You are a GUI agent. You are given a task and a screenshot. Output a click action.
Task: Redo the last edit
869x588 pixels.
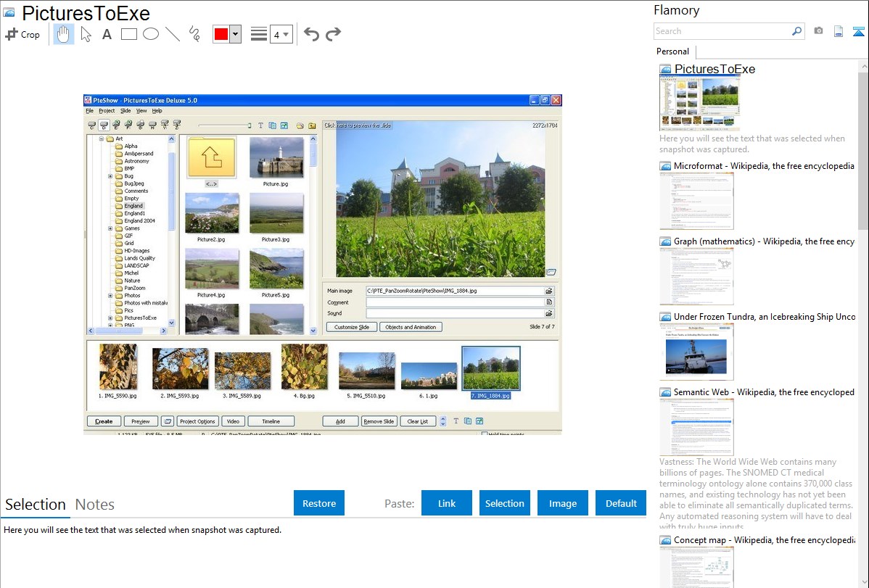[x=333, y=34]
